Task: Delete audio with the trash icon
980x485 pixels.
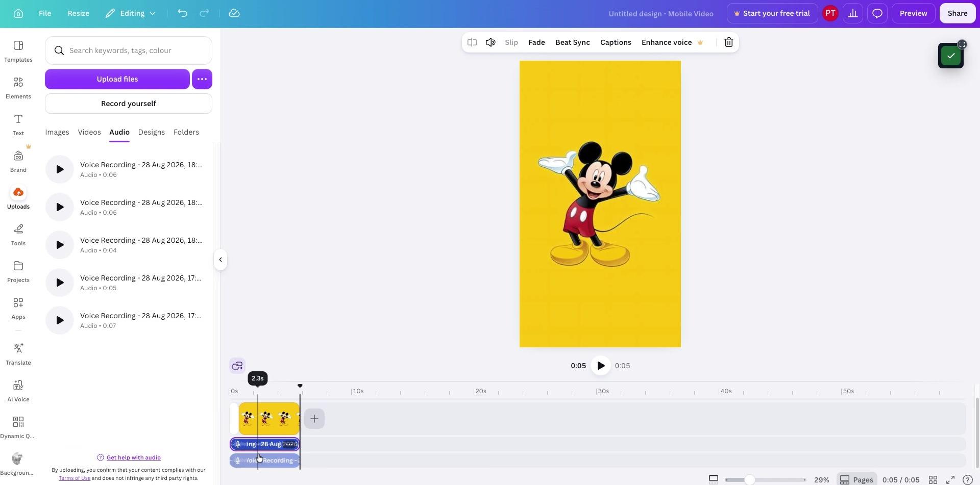Action: (x=729, y=42)
